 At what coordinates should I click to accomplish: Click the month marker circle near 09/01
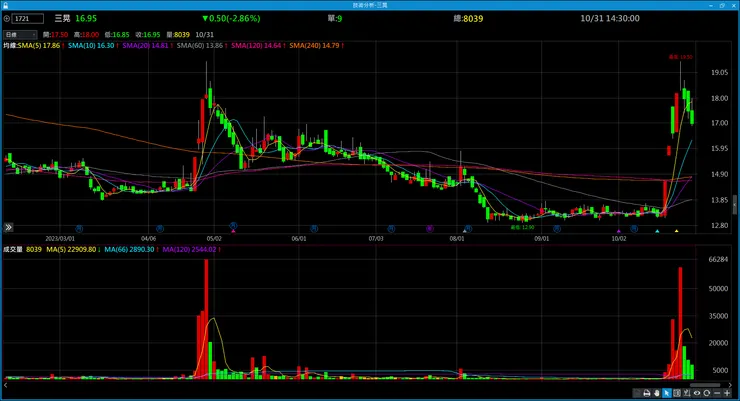[557, 229]
